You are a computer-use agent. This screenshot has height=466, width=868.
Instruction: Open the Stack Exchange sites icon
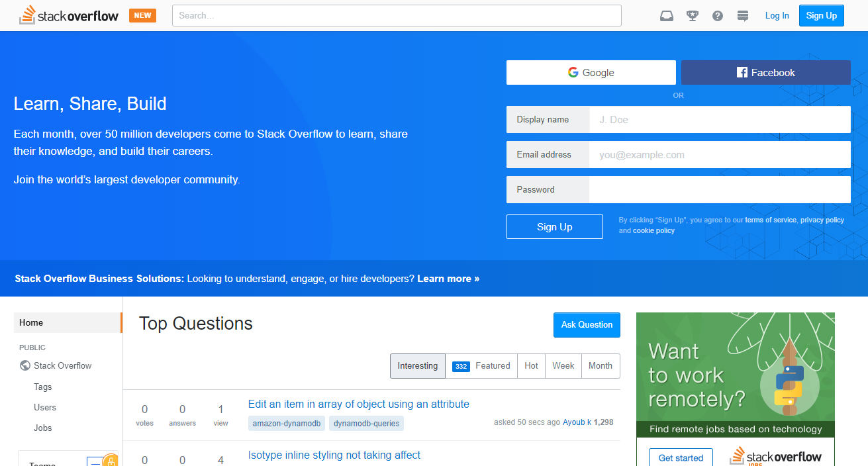coord(743,16)
